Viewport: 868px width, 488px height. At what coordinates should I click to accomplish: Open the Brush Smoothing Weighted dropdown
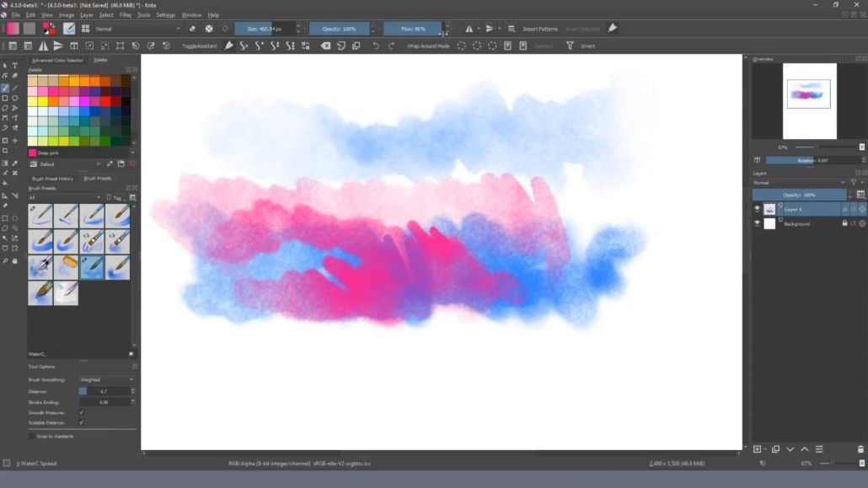point(106,380)
